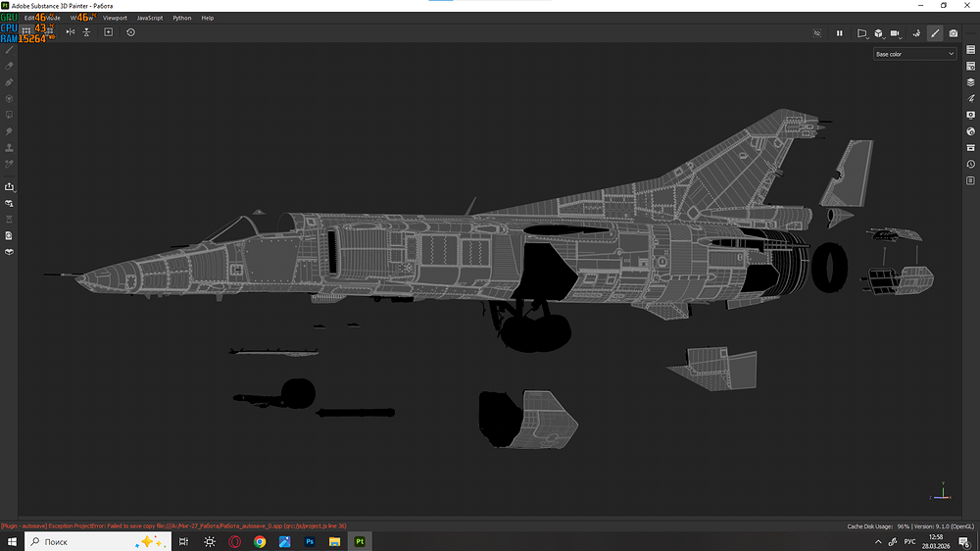Viewport: 980px width, 551px height.
Task: Pause engine computation with the pause button
Action: [x=840, y=33]
